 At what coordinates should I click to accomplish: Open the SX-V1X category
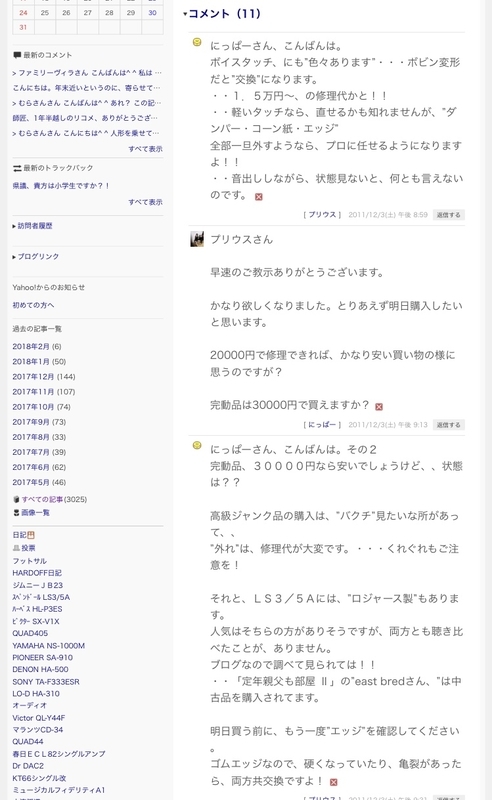point(36,621)
